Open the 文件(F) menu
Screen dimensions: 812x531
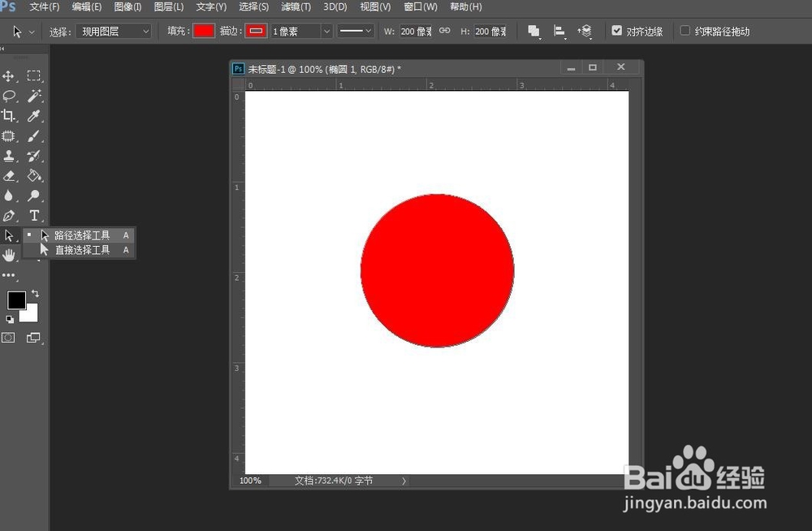[x=45, y=6]
